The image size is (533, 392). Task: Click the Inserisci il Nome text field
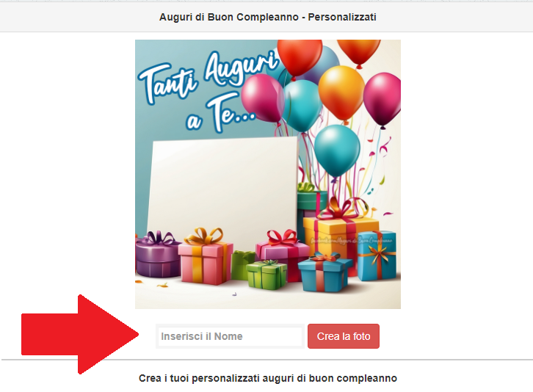click(x=230, y=336)
